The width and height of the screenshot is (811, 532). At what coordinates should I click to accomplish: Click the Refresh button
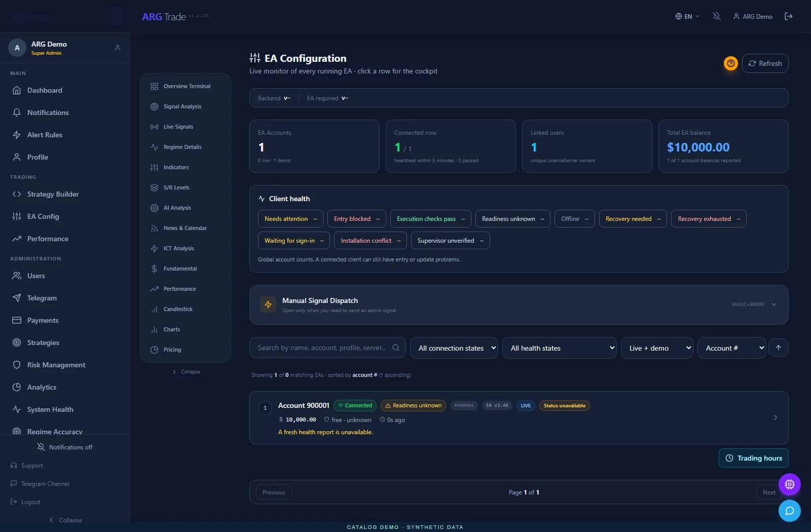(765, 63)
